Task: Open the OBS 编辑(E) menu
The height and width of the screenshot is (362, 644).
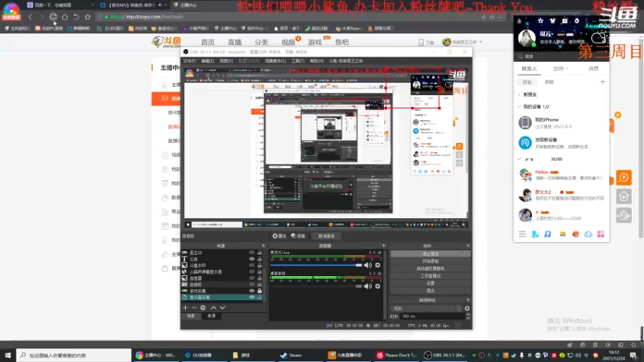Action: tap(208, 61)
